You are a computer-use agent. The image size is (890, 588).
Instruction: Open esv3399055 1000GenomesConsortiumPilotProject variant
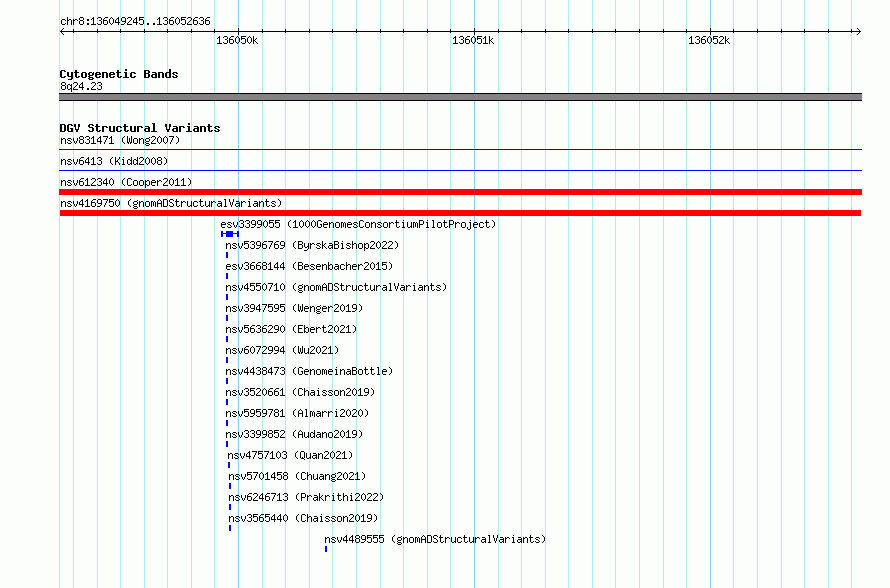point(358,224)
